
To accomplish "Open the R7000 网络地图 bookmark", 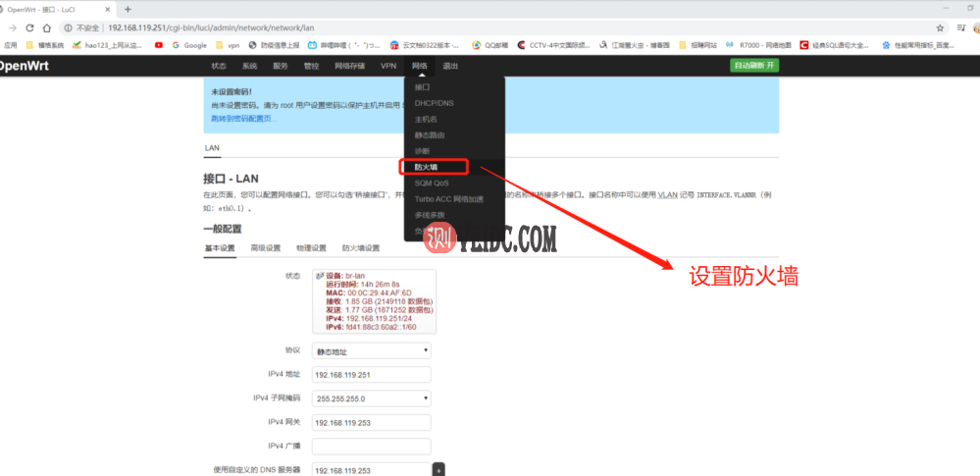I will (758, 45).
